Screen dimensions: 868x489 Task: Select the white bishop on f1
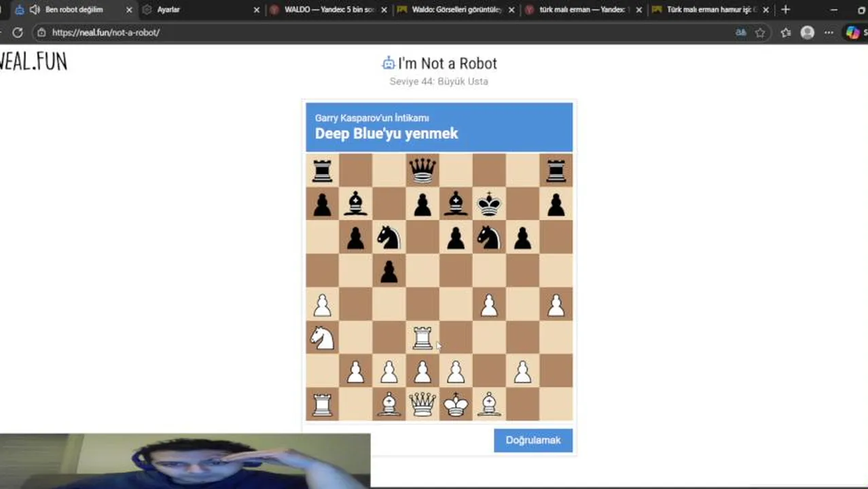click(489, 404)
